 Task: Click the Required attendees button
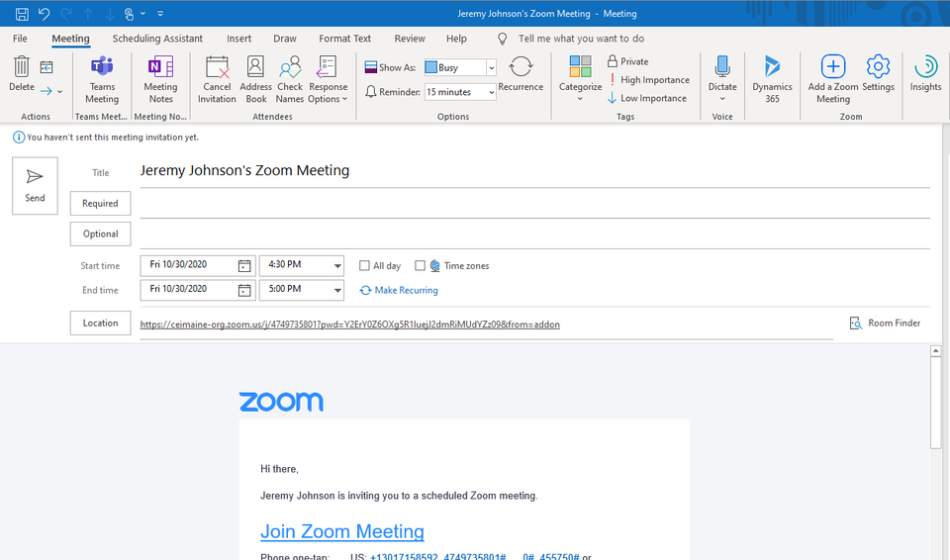coord(101,203)
